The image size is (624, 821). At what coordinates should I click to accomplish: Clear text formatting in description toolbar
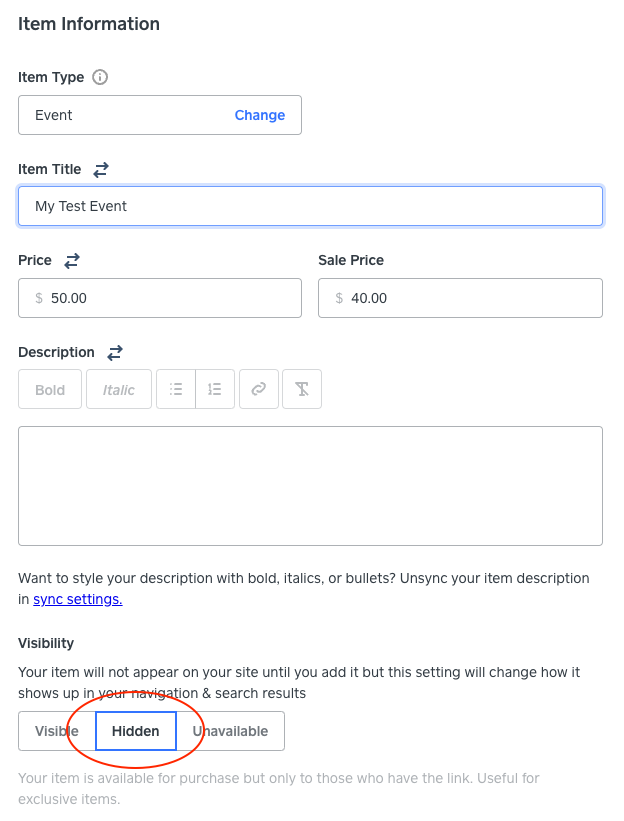click(302, 389)
